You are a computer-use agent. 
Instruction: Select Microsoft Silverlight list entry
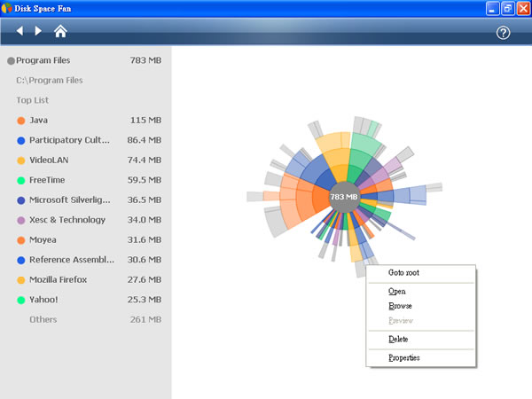pyautogui.click(x=71, y=200)
